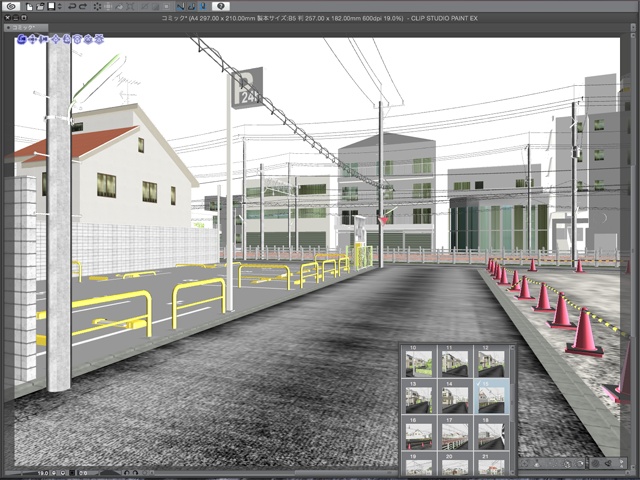Choose camera preset thumbnail 12

[x=491, y=361]
